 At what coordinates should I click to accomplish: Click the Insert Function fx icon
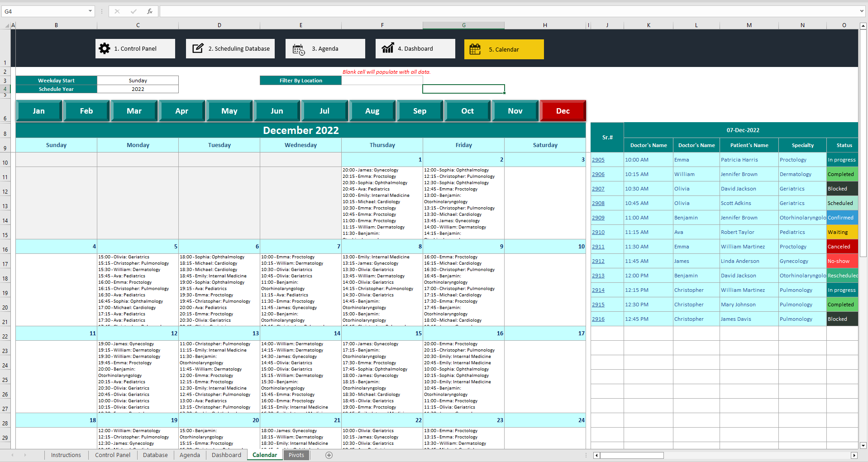click(x=150, y=11)
